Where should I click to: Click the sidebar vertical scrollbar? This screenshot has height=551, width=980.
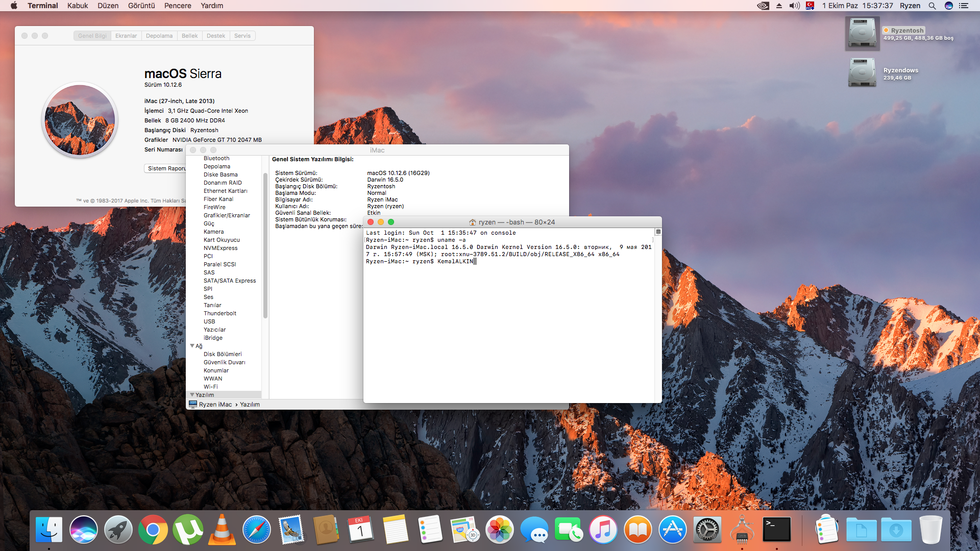point(265,245)
